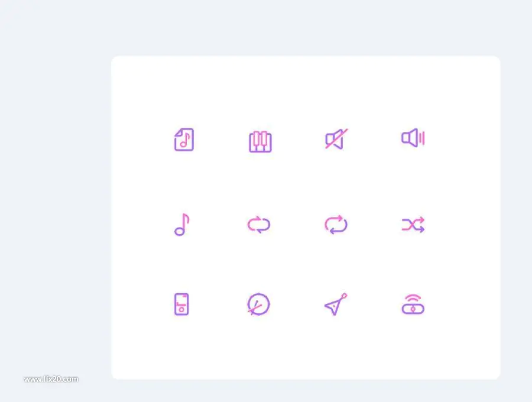Enable shuffle with the crossed arrows icon
The image size is (532, 402).
[413, 225]
